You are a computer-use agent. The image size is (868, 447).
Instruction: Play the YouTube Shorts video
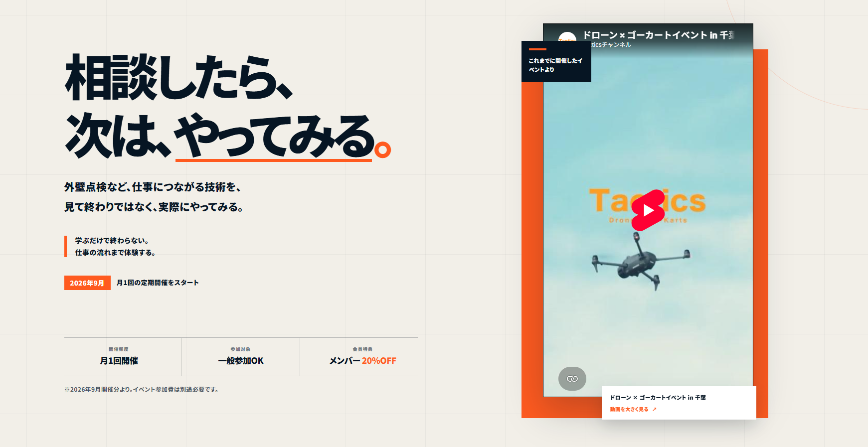pos(648,210)
